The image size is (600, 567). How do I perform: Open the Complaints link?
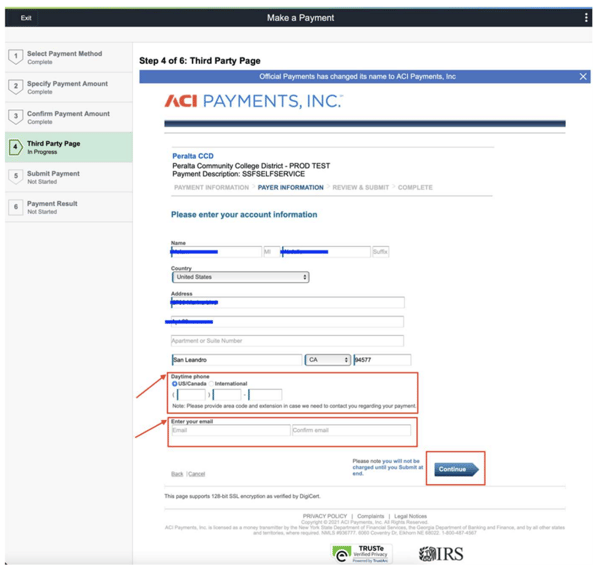coord(370,516)
